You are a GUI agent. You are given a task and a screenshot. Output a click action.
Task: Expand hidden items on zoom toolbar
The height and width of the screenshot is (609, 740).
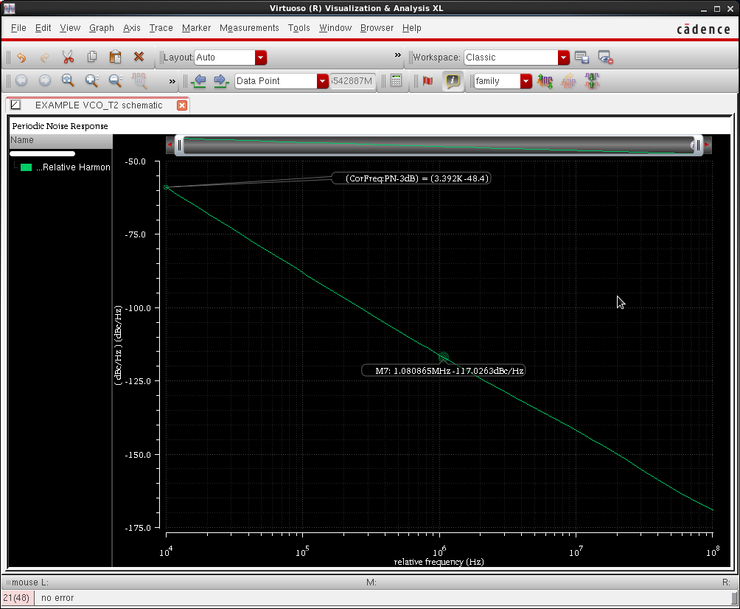click(x=172, y=81)
